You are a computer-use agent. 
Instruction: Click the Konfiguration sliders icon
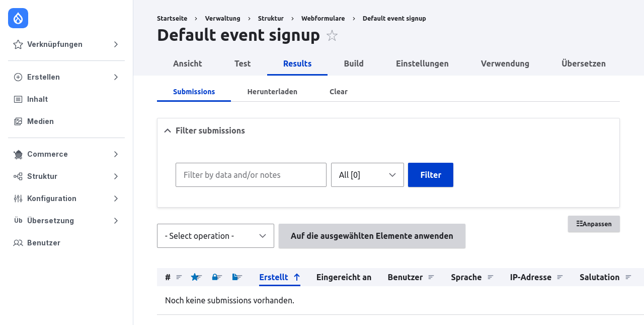click(18, 199)
